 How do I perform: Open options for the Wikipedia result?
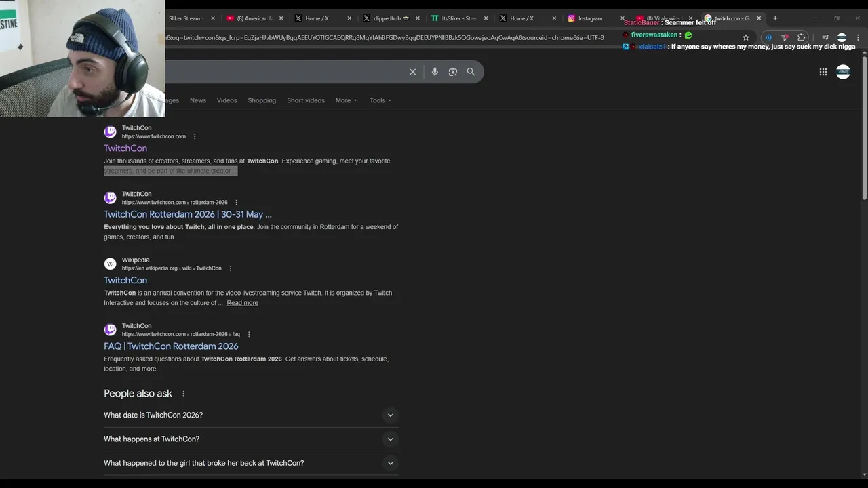click(x=230, y=268)
